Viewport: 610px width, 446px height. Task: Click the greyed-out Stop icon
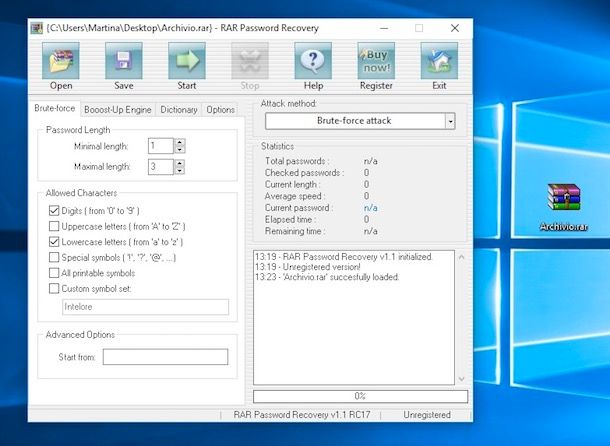(x=250, y=61)
